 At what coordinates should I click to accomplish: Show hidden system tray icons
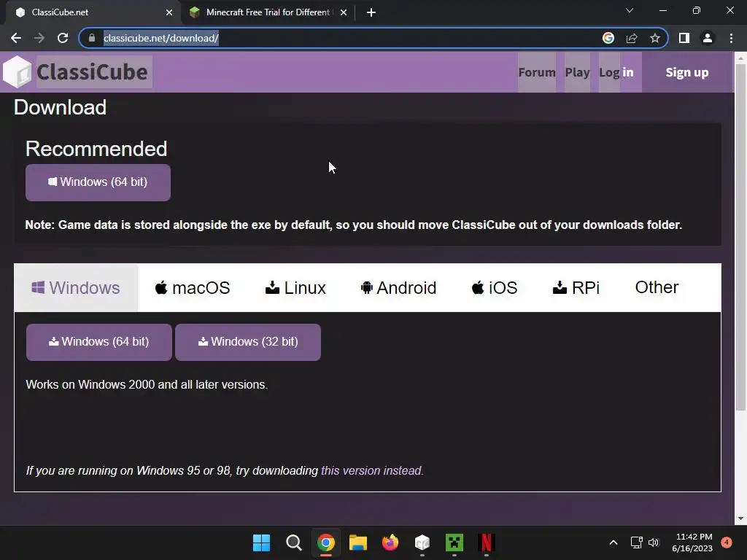[x=614, y=542]
